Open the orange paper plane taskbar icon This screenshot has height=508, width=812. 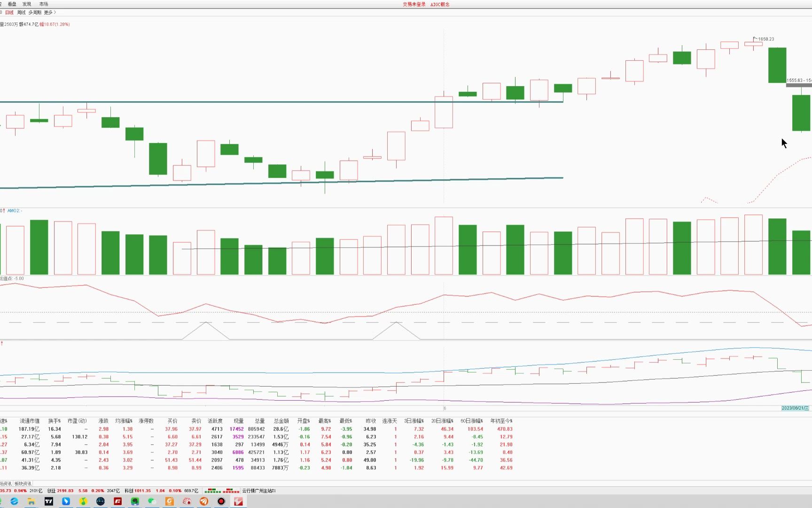point(204,501)
